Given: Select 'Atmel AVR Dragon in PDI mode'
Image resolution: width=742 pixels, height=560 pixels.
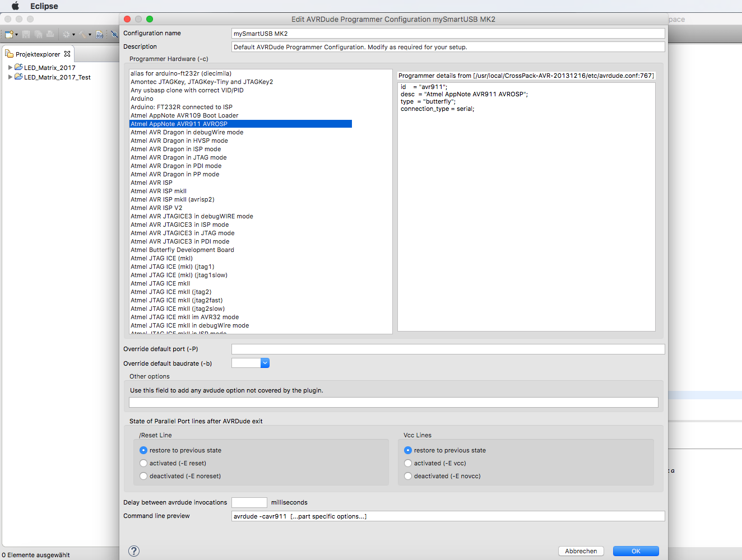Looking at the screenshot, I should tap(176, 166).
